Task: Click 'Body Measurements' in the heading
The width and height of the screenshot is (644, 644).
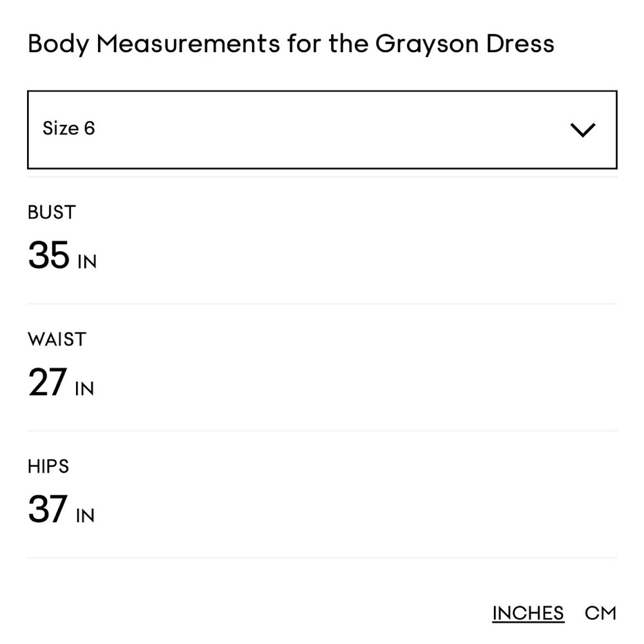Action: click(x=154, y=44)
